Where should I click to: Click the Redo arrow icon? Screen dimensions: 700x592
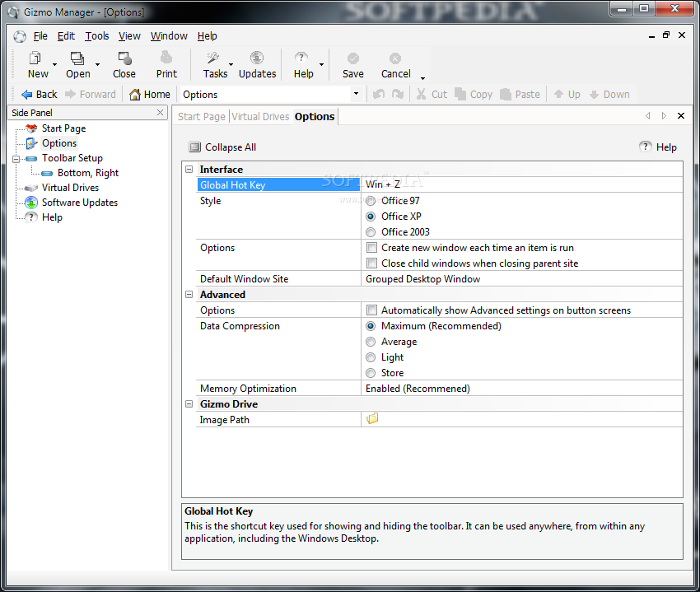(398, 94)
